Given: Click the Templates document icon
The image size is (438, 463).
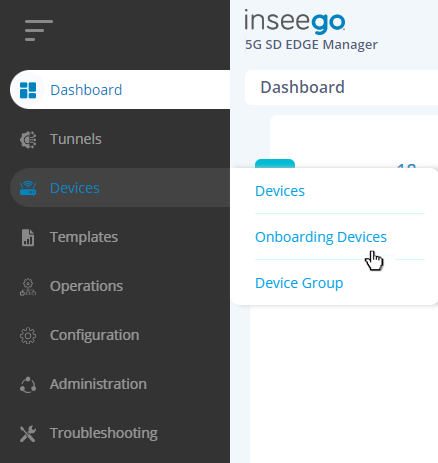Looking at the screenshot, I should pyautogui.click(x=28, y=237).
